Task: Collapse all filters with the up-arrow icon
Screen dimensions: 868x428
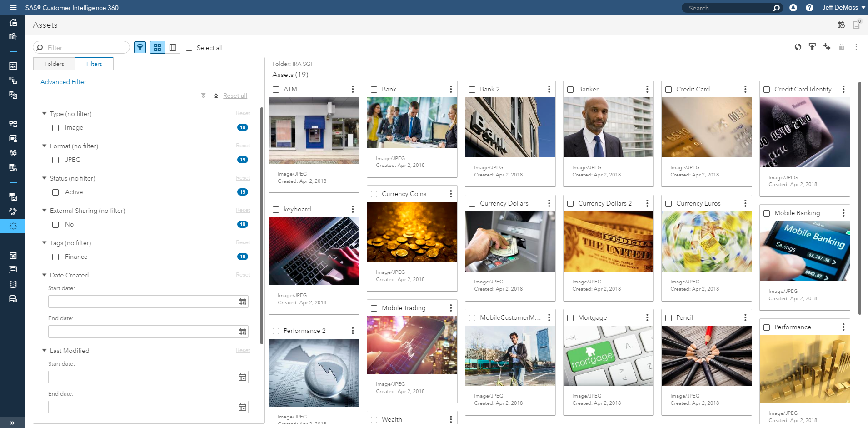Action: point(216,96)
